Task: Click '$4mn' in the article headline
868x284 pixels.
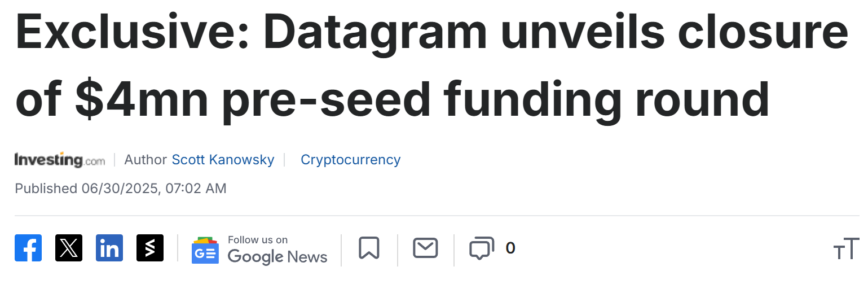Action: click(147, 99)
